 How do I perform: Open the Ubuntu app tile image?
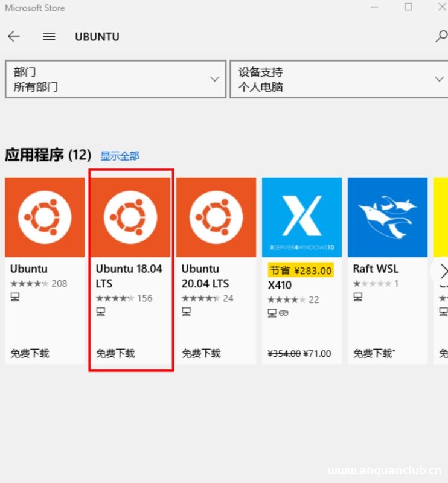(45, 217)
